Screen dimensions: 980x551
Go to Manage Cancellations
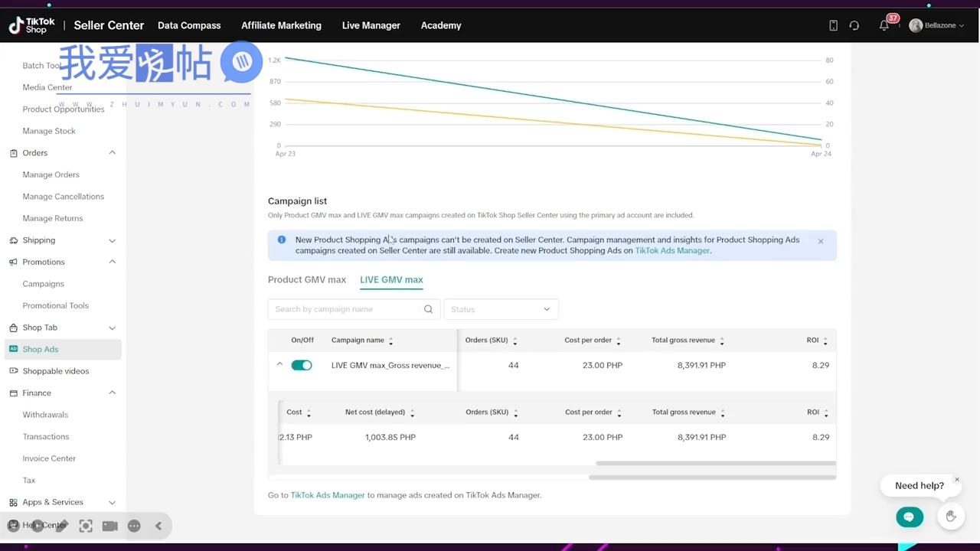tap(64, 197)
